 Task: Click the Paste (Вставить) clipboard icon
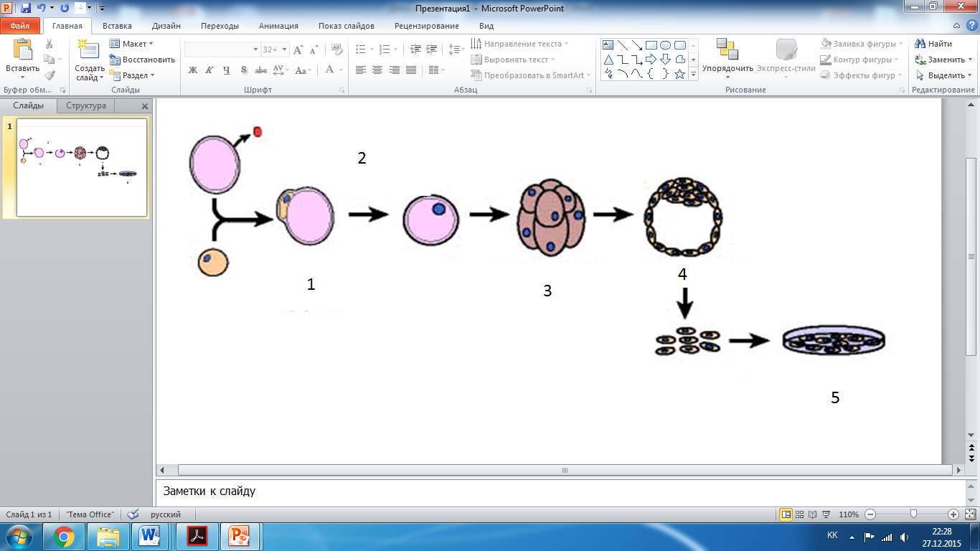pyautogui.click(x=22, y=50)
